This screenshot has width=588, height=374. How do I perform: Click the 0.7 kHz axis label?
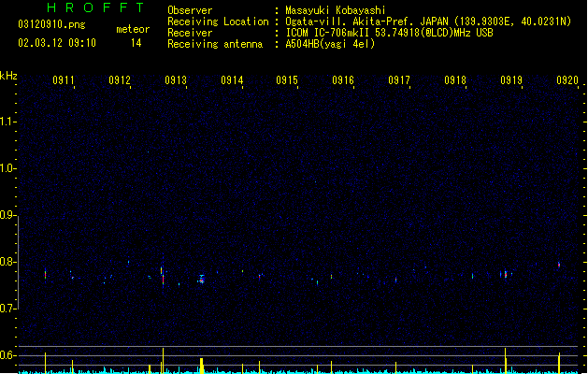click(x=7, y=309)
